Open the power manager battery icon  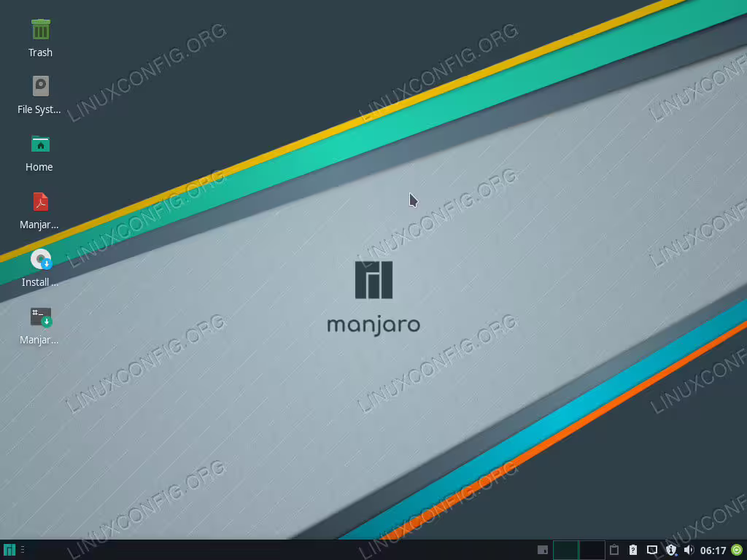[x=632, y=550]
